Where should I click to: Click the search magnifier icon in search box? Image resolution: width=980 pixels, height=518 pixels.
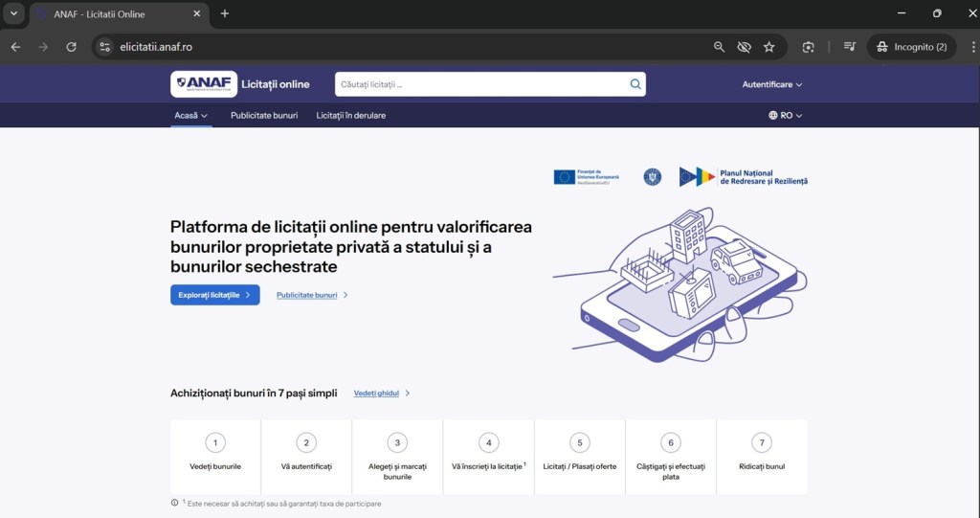tap(635, 84)
